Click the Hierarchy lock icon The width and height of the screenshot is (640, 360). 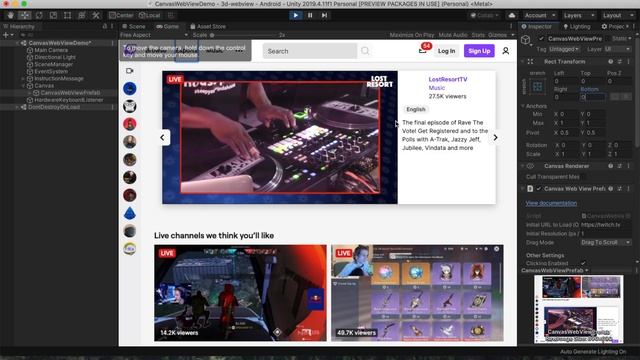point(105,26)
